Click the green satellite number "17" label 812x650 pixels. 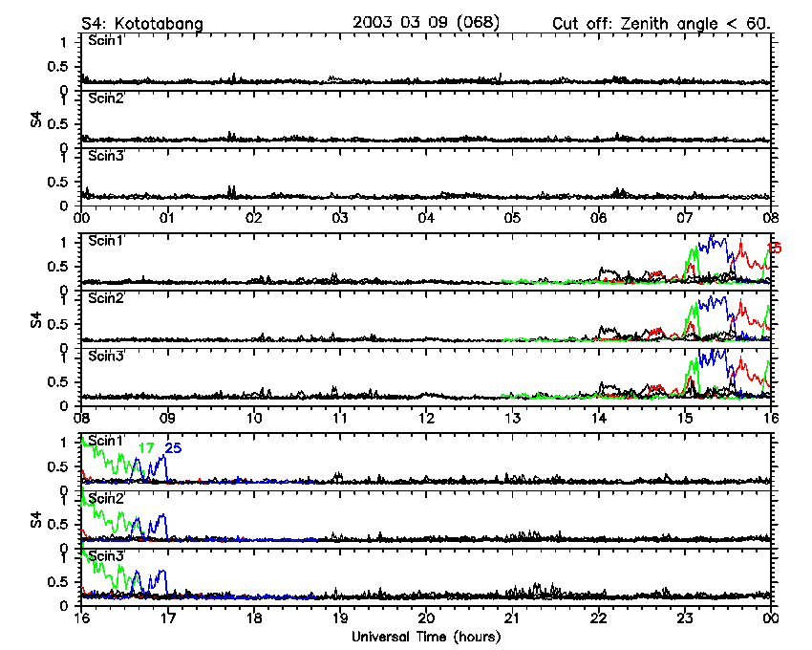click(146, 448)
